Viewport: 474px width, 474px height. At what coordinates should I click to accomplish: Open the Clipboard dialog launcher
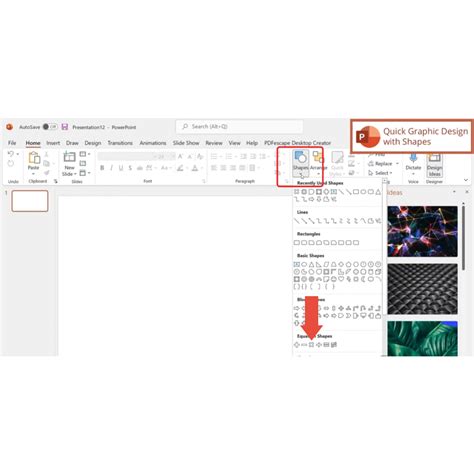(56, 181)
